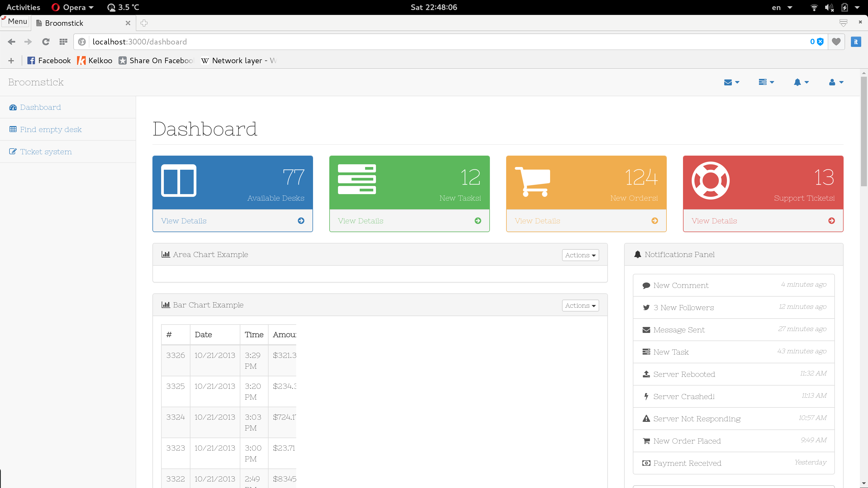Open the Opera application menu in top bar
Image resolution: width=868 pixels, height=488 pixels.
(72, 7)
